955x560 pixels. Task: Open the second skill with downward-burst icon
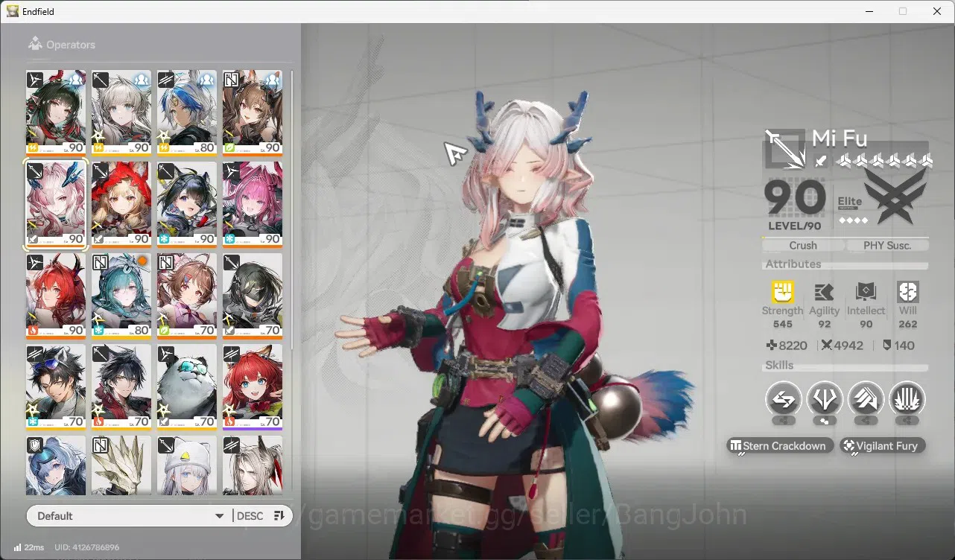(x=825, y=399)
